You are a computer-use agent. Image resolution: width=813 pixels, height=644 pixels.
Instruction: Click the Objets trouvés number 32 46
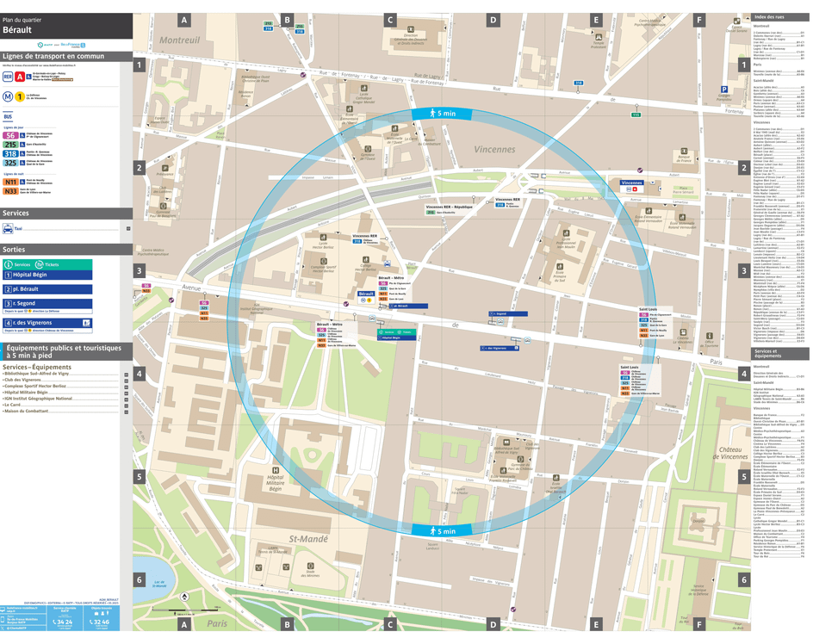(99, 622)
